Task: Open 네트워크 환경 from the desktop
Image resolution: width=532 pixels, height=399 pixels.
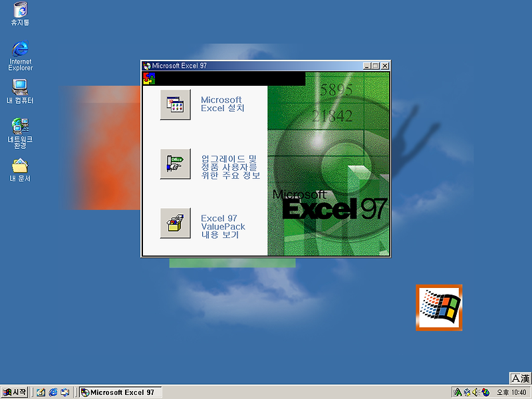Action: [x=19, y=128]
